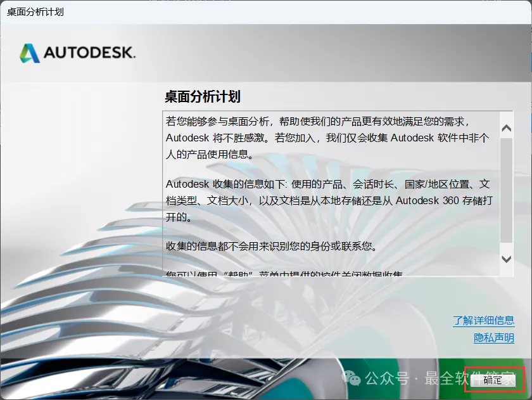This screenshot has width=532, height=400.
Task: Open the 了解详细信息 link
Action: [483, 320]
